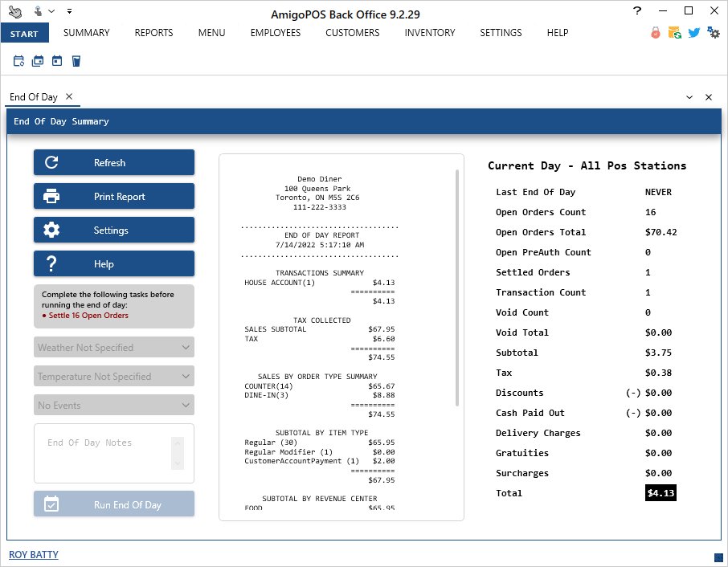The height and width of the screenshot is (567, 728).
Task: Click the title bar question mark icon
Action: coord(637,11)
